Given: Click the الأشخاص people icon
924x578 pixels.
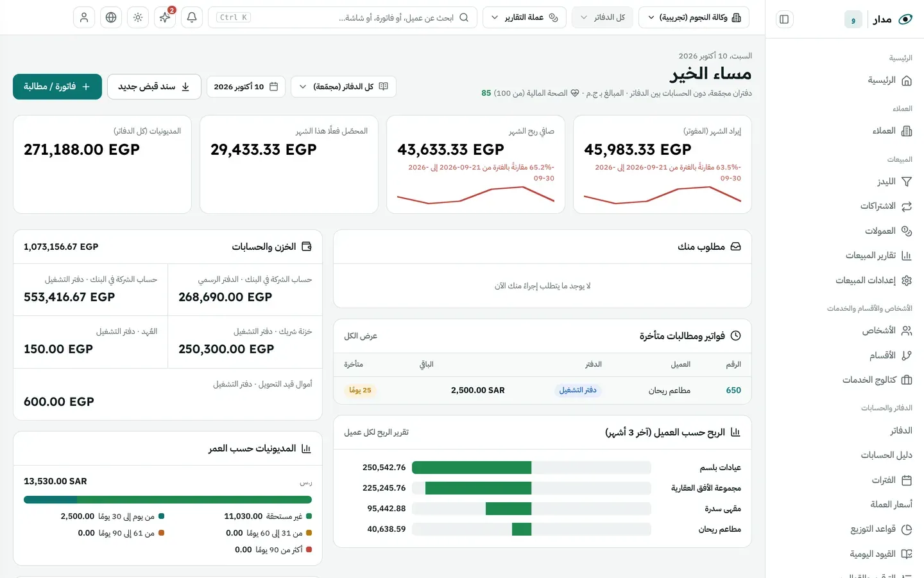Looking at the screenshot, I should point(907,331).
